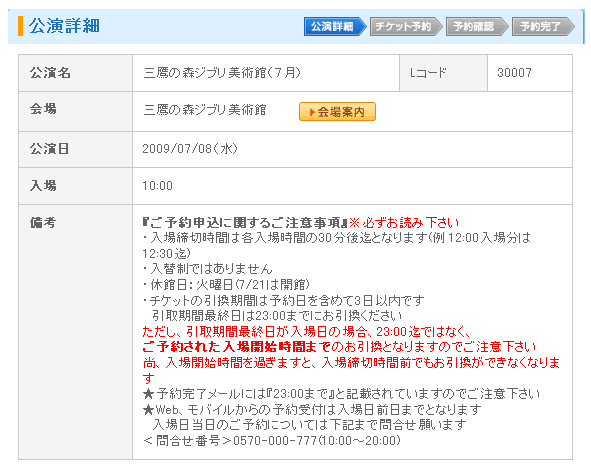Click the Lコード value 30007
The width and height of the screenshot is (591, 468).
click(x=514, y=73)
